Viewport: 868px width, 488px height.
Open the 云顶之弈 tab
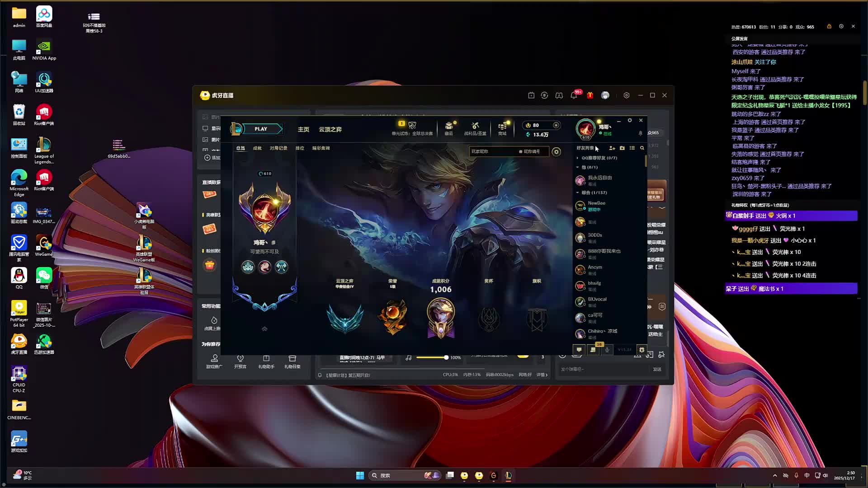[x=330, y=130]
